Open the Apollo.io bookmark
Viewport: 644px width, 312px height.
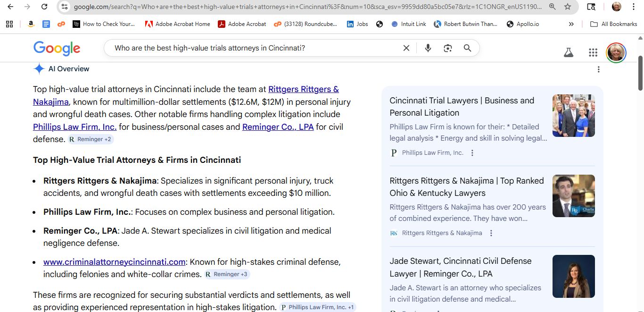coord(522,24)
